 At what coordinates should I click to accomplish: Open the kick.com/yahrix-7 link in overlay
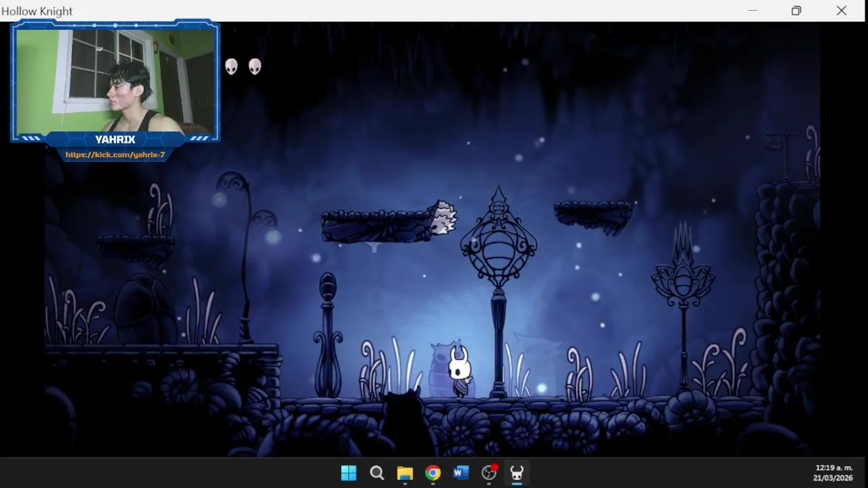click(115, 155)
